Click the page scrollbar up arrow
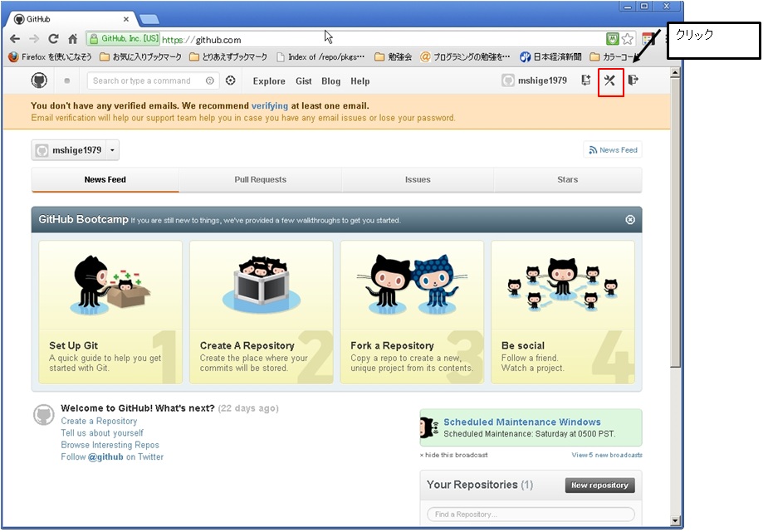Image resolution: width=768 pixels, height=532 pixels. [676, 73]
